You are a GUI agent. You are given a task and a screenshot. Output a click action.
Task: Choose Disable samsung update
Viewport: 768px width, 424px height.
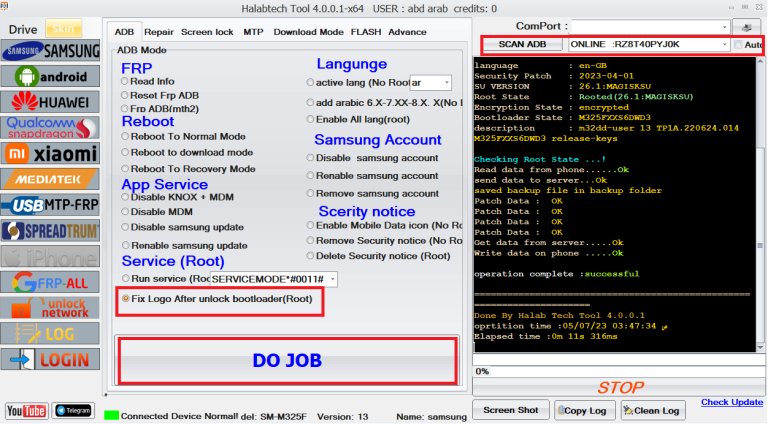click(183, 227)
